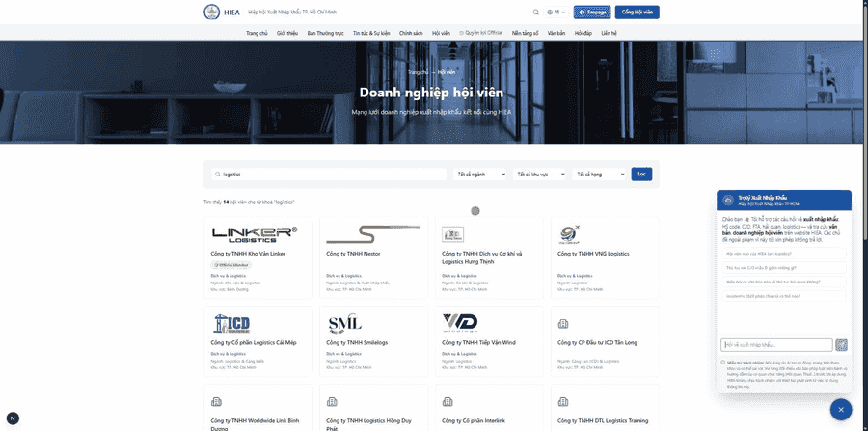Open Công ty Cổ phần Interlink
This screenshot has height=431, width=868.
[x=474, y=420]
